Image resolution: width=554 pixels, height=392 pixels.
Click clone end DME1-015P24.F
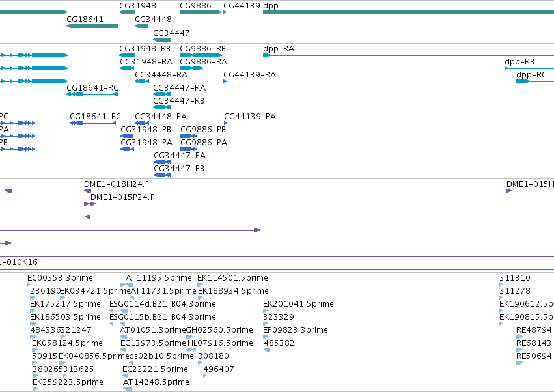coord(93,204)
